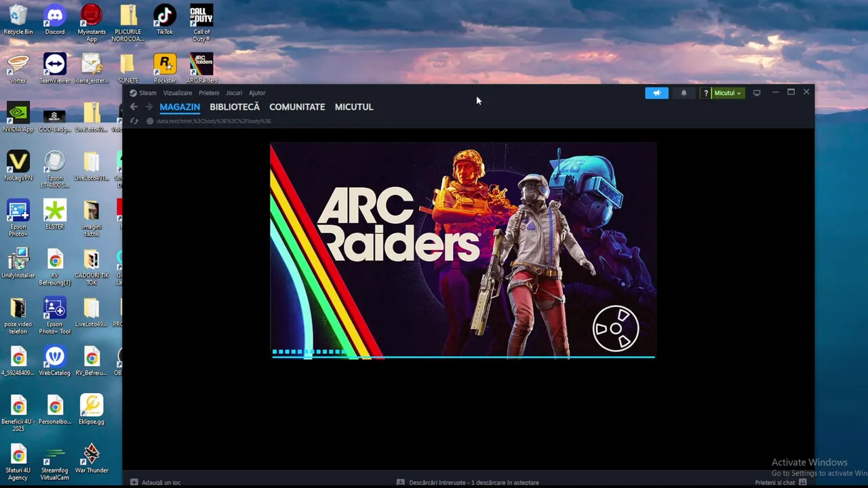Switch to the MAGAZIN tab

coord(180,107)
